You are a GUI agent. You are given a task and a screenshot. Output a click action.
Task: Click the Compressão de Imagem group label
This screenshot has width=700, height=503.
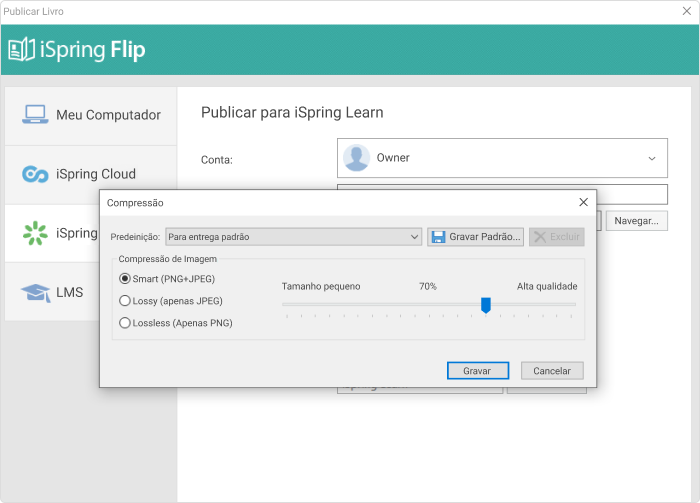(167, 259)
